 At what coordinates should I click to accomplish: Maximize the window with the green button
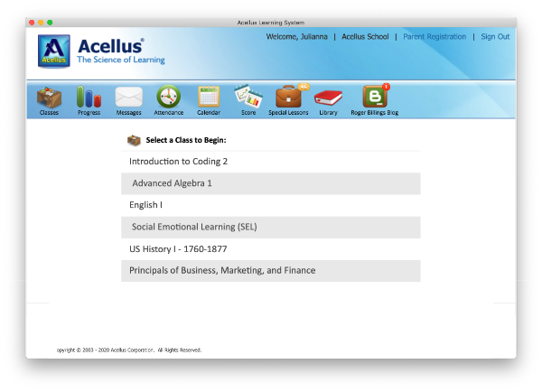[50, 23]
